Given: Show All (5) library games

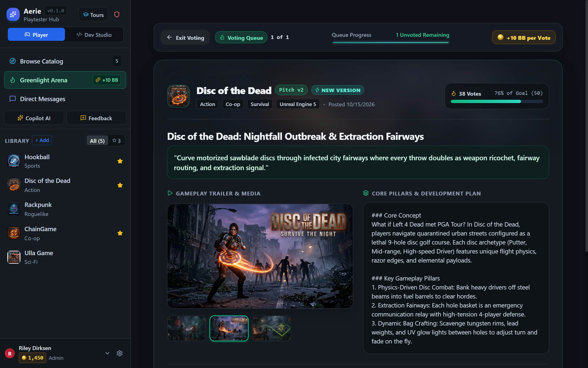Looking at the screenshot, I should (97, 141).
